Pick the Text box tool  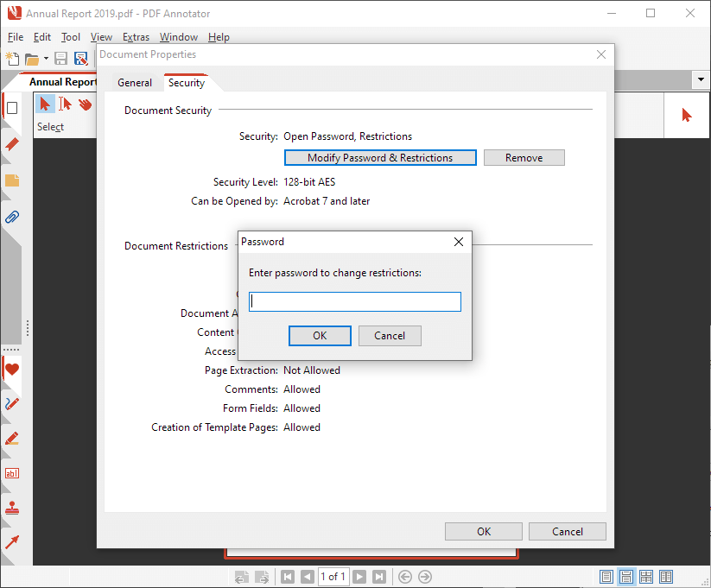11,472
